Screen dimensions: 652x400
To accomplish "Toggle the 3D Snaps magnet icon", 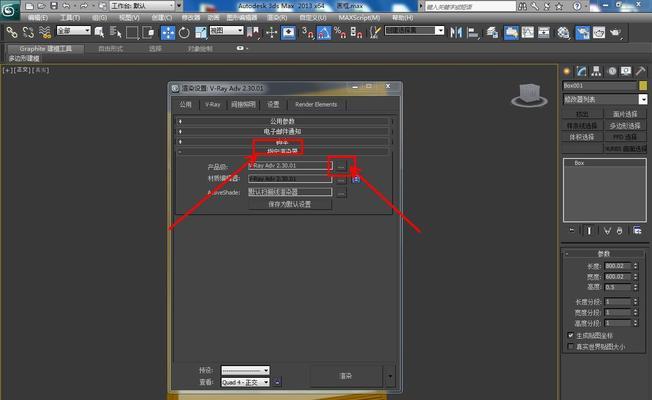I will pos(307,32).
